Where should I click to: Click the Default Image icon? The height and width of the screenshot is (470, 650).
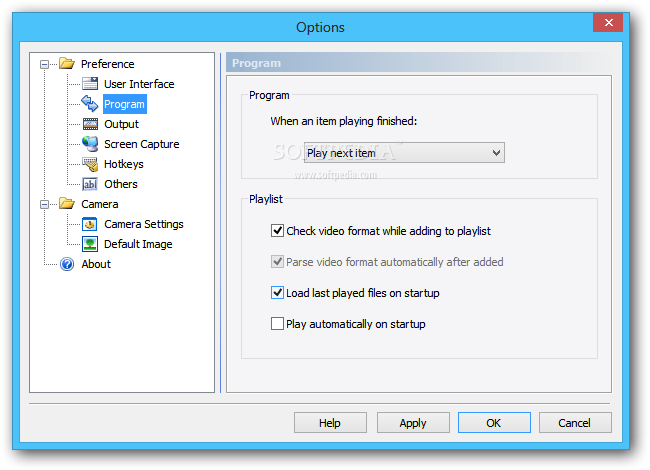(x=90, y=244)
